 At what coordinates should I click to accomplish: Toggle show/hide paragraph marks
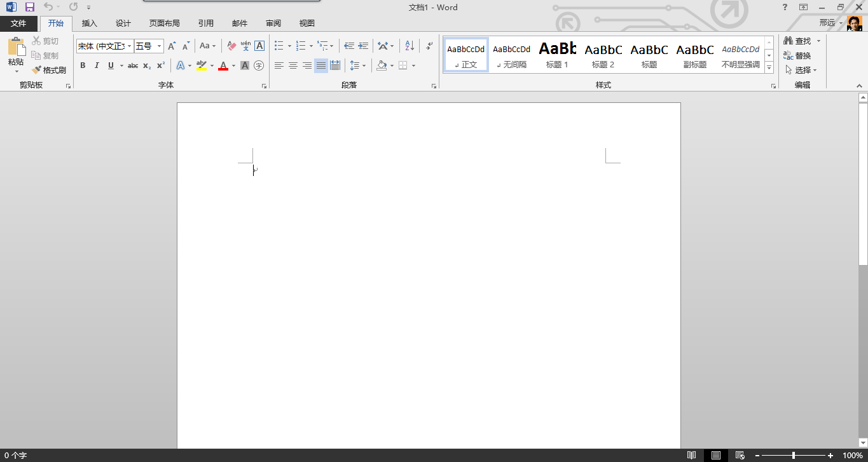click(x=430, y=46)
